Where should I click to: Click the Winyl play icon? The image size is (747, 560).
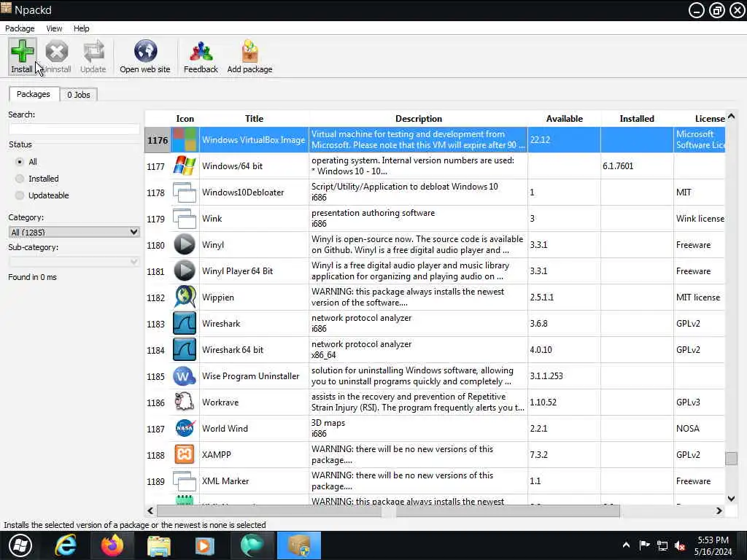coord(185,245)
